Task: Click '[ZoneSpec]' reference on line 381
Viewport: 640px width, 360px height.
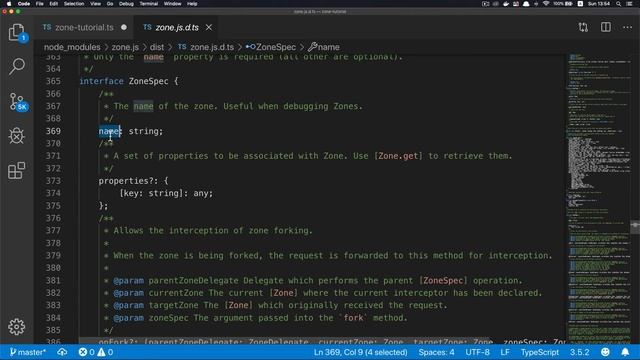Action: click(443, 280)
